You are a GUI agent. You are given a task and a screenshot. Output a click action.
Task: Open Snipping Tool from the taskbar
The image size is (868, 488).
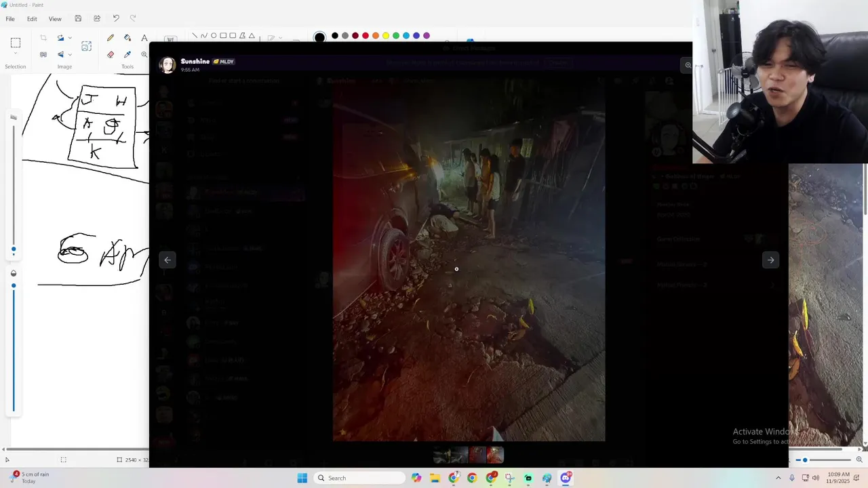pyautogui.click(x=509, y=478)
